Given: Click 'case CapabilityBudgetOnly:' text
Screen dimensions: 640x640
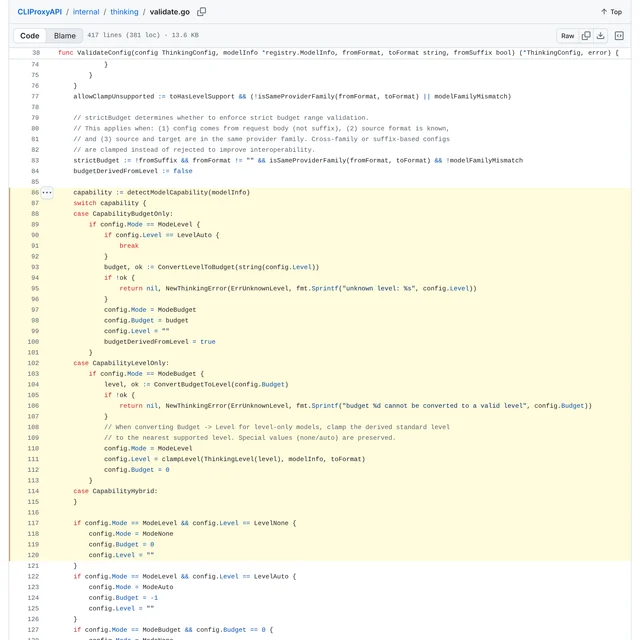Looking at the screenshot, I should tap(123, 213).
